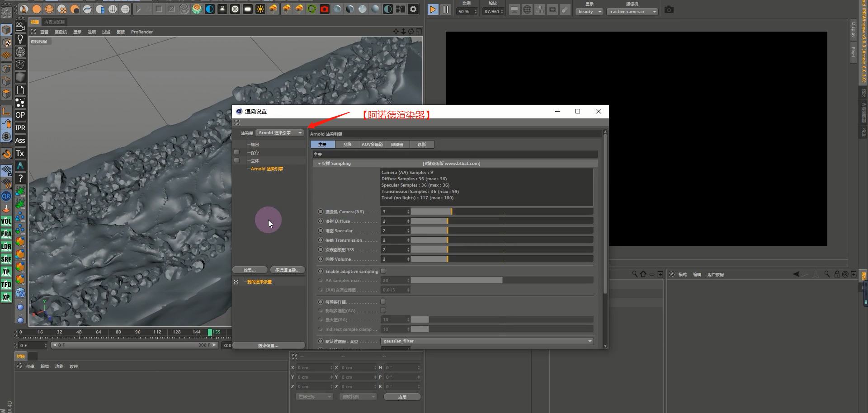The image size is (868, 413).
Task: Click the green checkered sphere icon
Action: click(197, 9)
